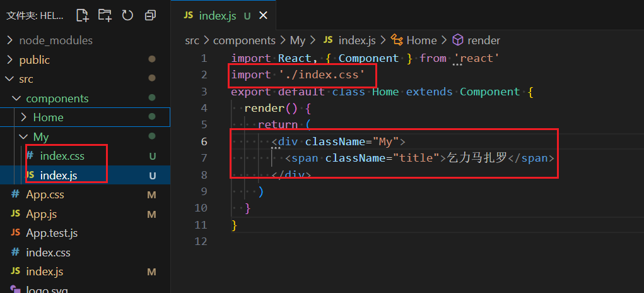Screen dimensions: 644x293
Task: Click the JS icon beside App.js
Action: [15, 213]
